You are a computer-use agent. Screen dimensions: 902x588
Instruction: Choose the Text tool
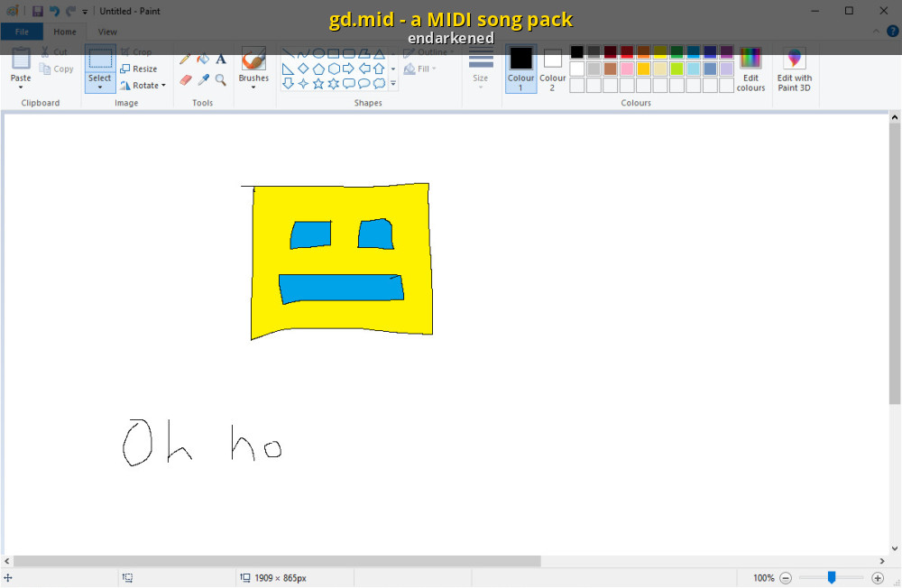pyautogui.click(x=221, y=60)
